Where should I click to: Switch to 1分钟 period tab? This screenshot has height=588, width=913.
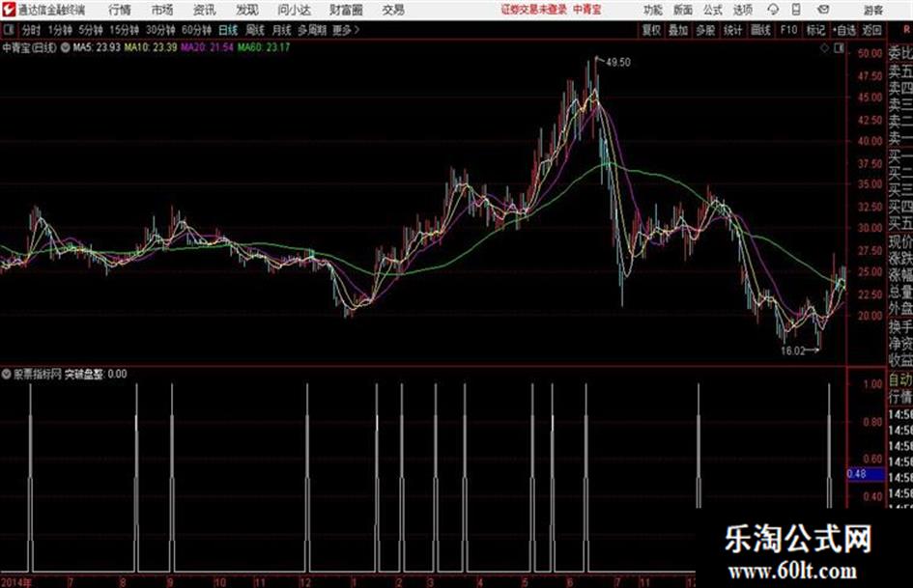click(60, 30)
